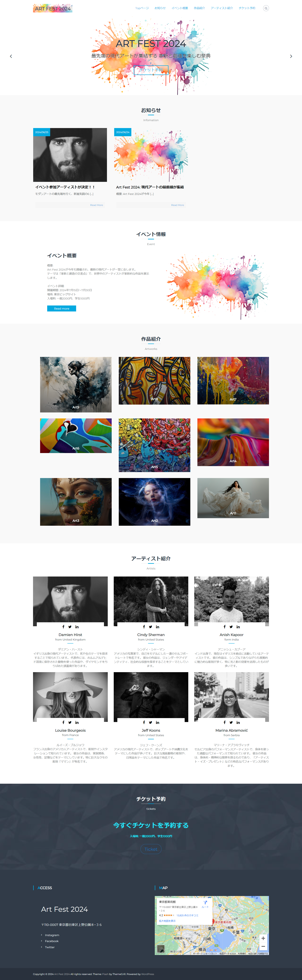
Task: Zoom out on the Google map
Action: pyautogui.click(x=263, y=946)
